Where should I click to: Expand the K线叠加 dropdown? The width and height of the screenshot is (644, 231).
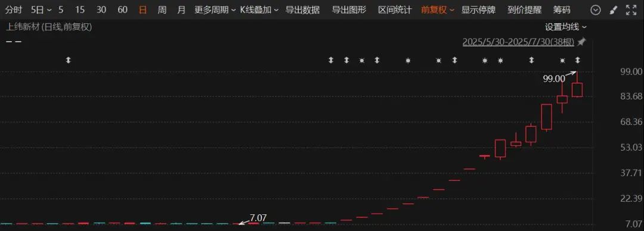click(259, 10)
